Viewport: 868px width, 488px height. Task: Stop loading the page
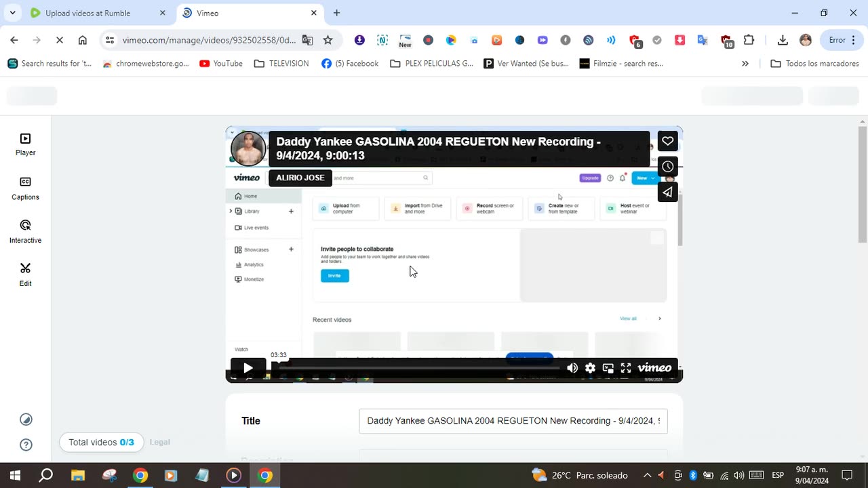pos(60,40)
